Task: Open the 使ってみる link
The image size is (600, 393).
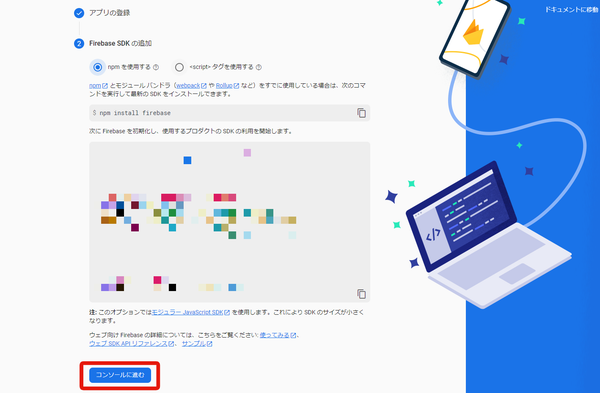Action: coord(278,335)
